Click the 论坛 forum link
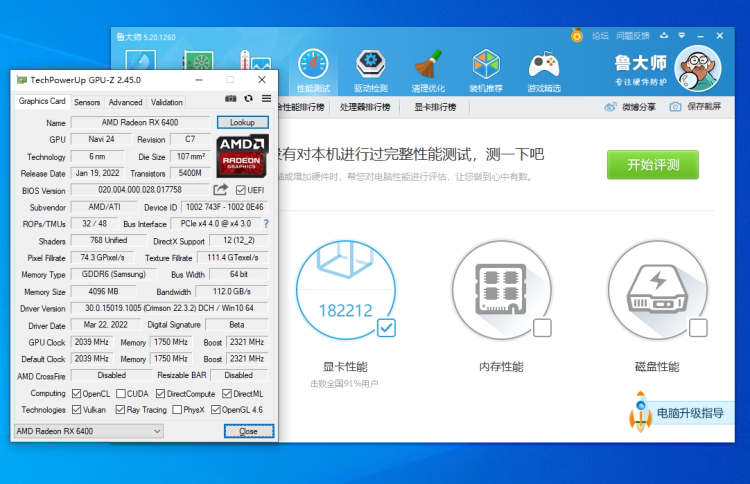The width and height of the screenshot is (750, 484). click(x=600, y=36)
